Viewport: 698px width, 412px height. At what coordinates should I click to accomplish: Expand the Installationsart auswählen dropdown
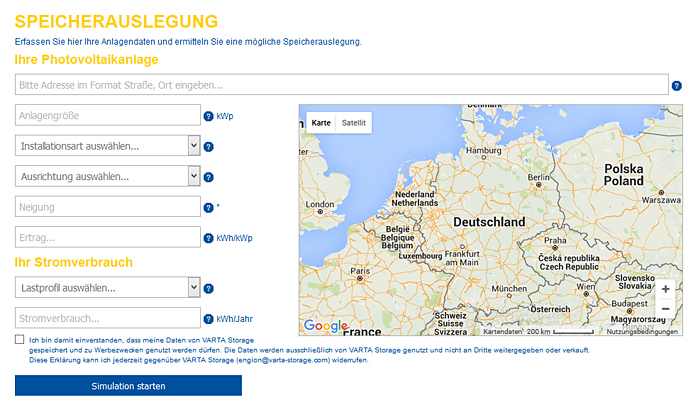pos(108,146)
